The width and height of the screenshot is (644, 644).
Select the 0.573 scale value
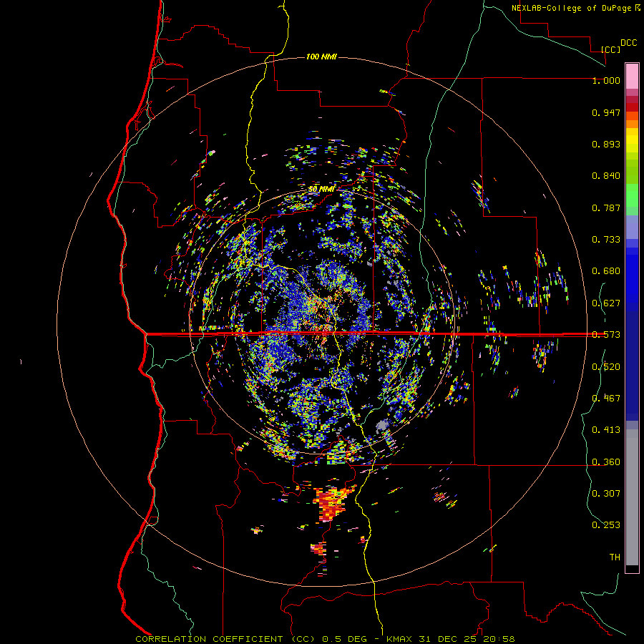[x=606, y=335]
